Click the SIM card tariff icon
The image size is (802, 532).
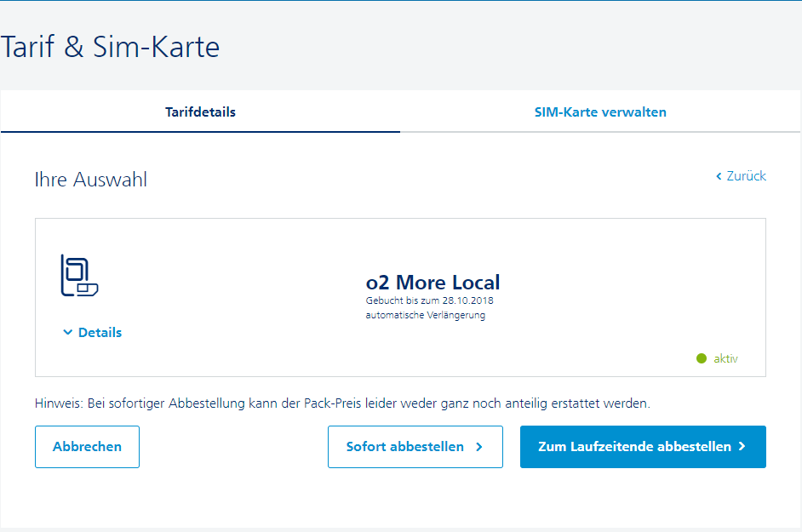[x=79, y=275]
